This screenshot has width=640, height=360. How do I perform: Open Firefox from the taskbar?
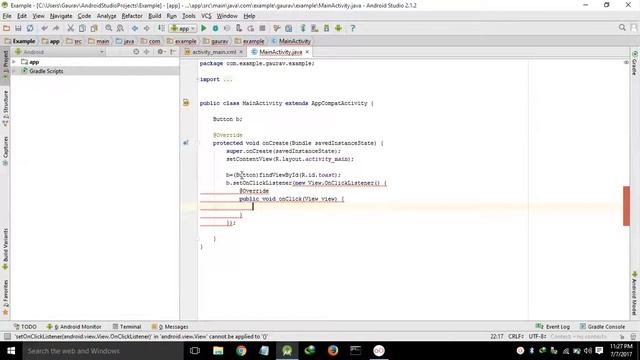click(333, 351)
